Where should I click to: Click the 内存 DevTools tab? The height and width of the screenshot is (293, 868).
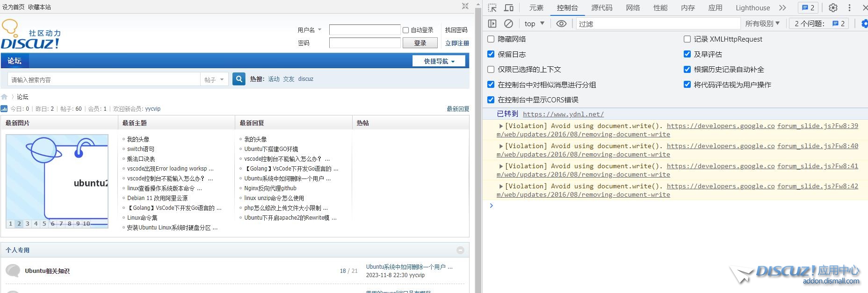coord(687,8)
